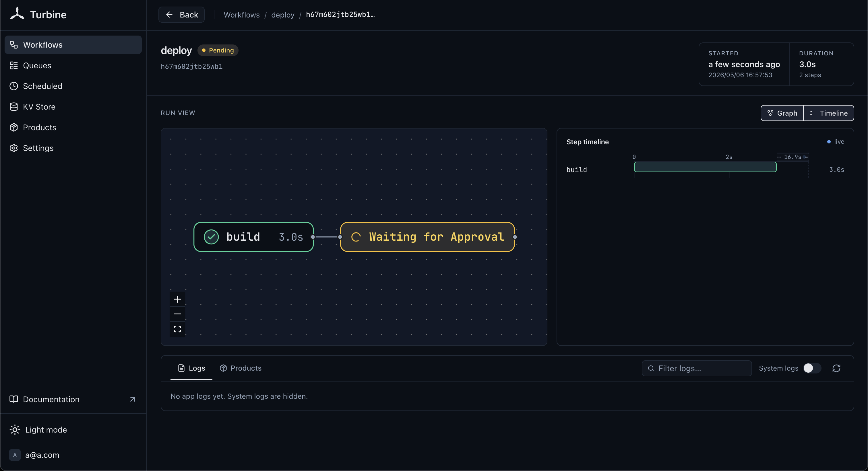
Task: Click the Products tab box icon
Action: click(x=223, y=368)
